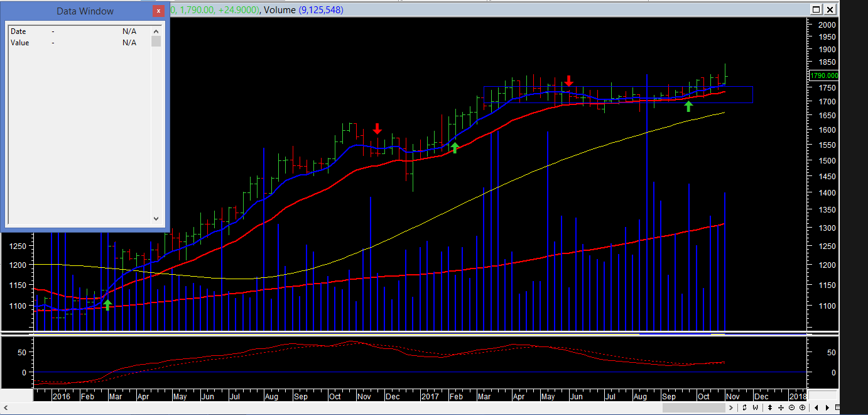868x415 pixels.
Task: Maximize the chart window
Action: (816, 9)
